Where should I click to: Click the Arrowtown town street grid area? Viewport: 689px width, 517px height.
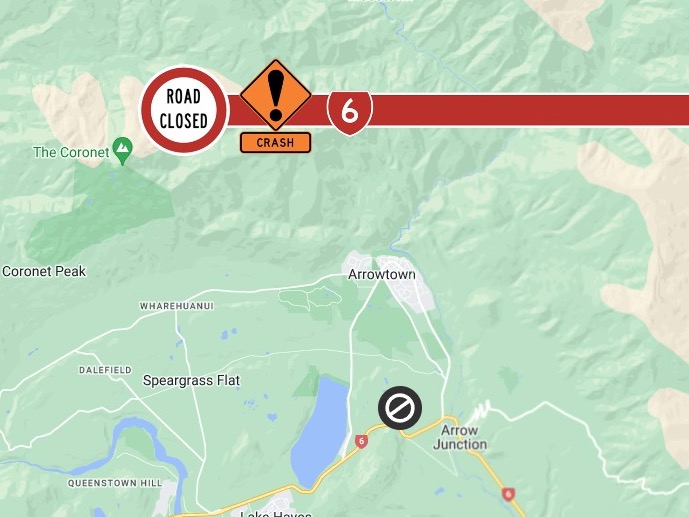tap(409, 283)
